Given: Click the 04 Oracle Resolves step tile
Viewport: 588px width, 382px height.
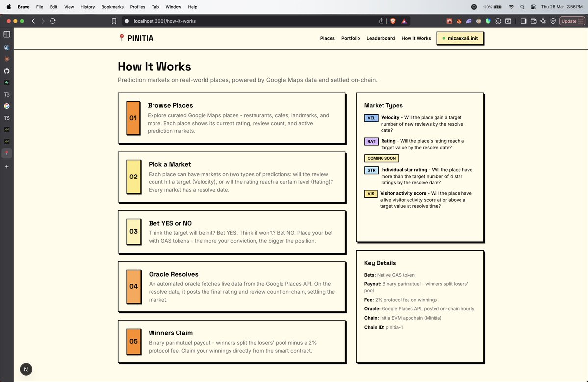Looking at the screenshot, I should coord(133,286).
